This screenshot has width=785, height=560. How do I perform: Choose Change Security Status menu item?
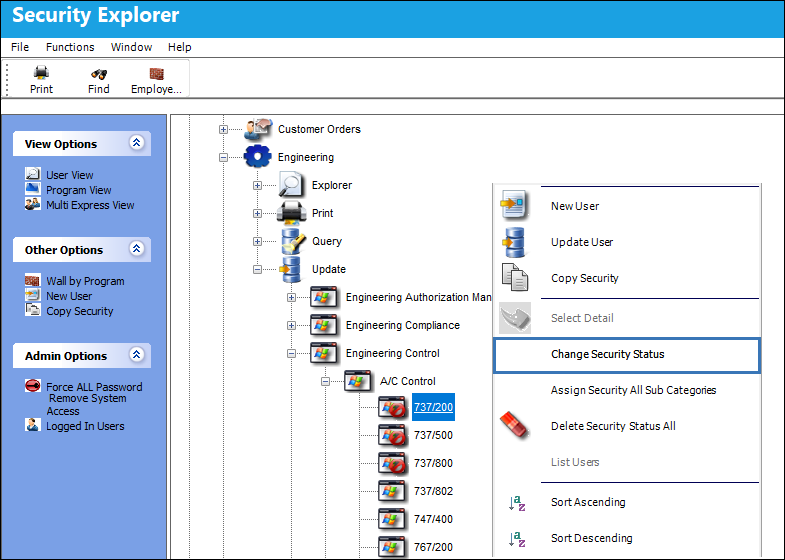[627, 355]
